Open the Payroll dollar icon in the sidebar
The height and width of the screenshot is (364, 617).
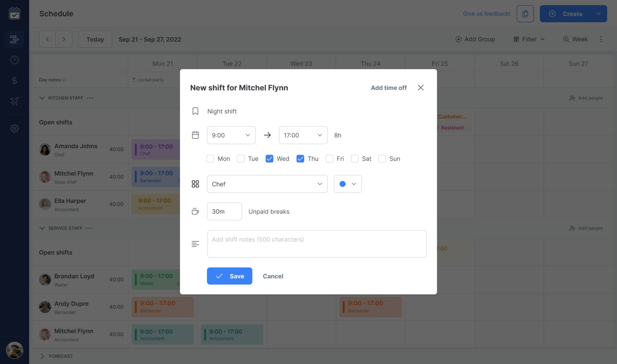click(x=14, y=80)
